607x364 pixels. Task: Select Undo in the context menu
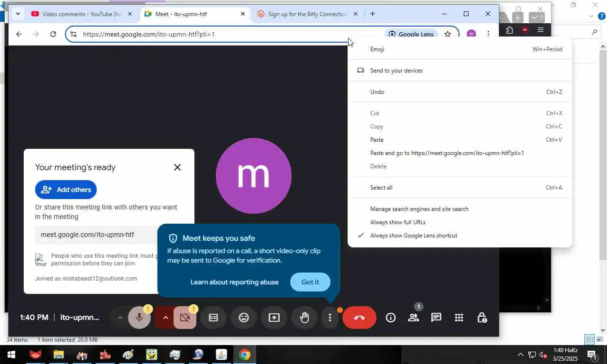pyautogui.click(x=460, y=92)
